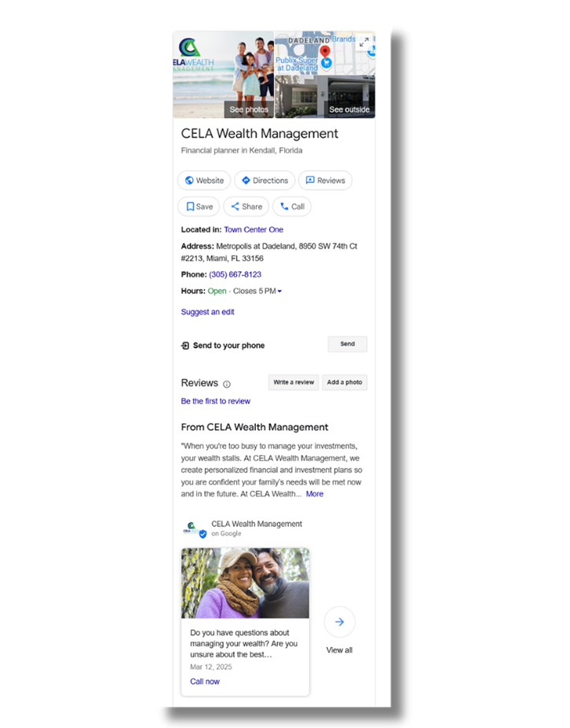570x728 pixels.
Task: Open the couple photo post image
Action: click(245, 583)
